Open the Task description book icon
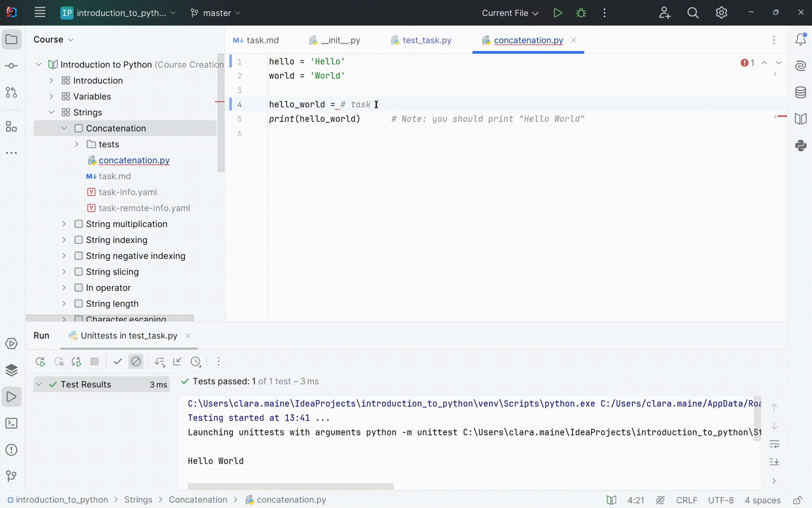The height and width of the screenshot is (508, 812). coord(801,119)
